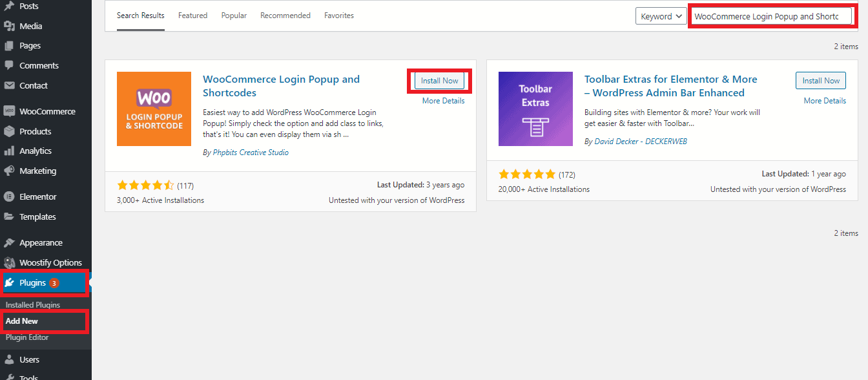This screenshot has width=868, height=380.
Task: Switch to the Recommended tab
Action: (285, 16)
